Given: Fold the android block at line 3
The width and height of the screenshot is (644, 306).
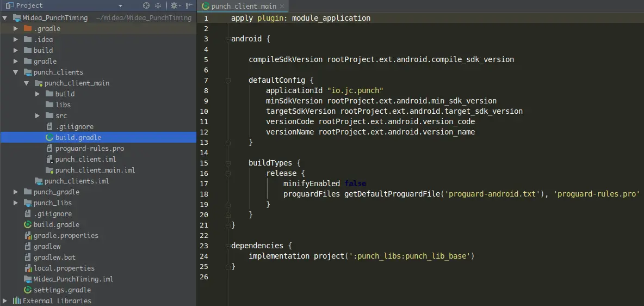Looking at the screenshot, I should (227, 39).
